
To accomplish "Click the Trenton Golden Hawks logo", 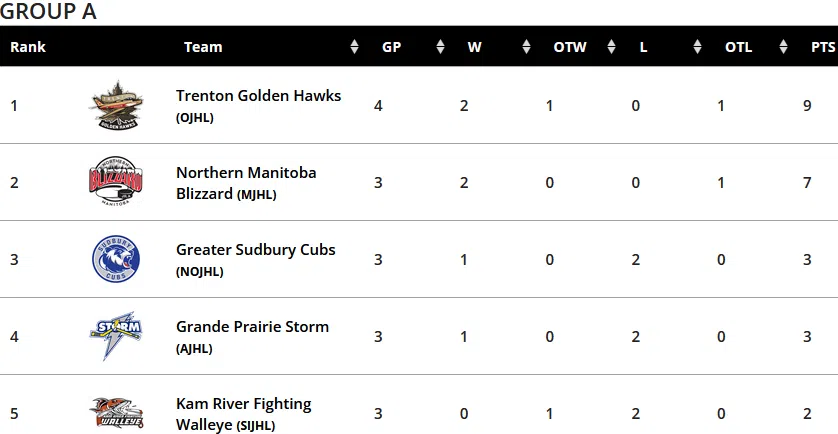I will pyautogui.click(x=116, y=105).
